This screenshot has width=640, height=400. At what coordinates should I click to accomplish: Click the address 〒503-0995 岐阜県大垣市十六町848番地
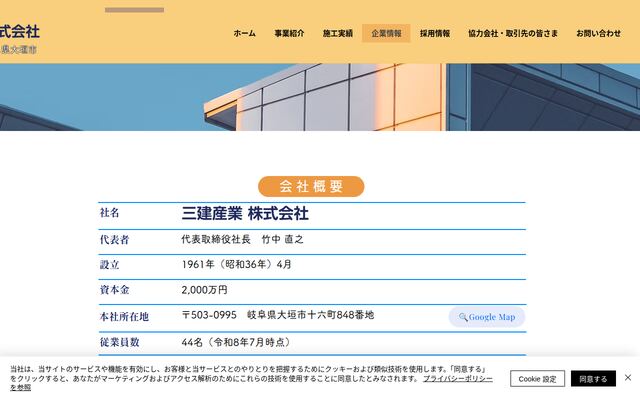tap(278, 315)
